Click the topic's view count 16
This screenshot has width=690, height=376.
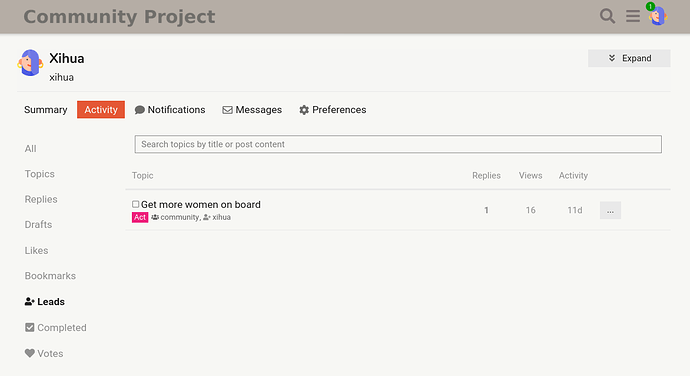tap(530, 210)
